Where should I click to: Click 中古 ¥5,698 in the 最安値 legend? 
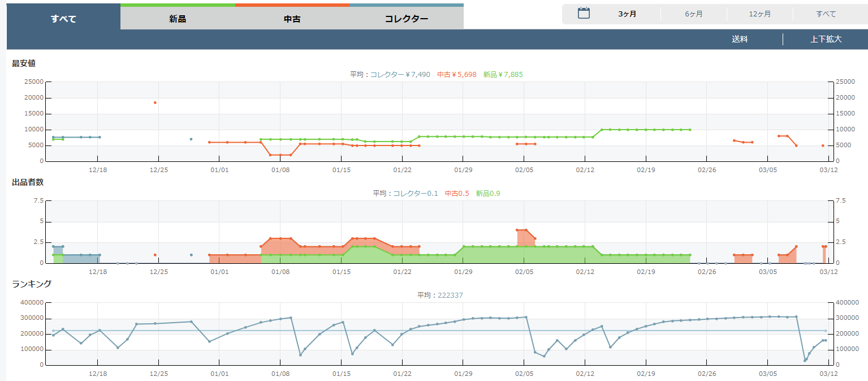pyautogui.click(x=456, y=74)
